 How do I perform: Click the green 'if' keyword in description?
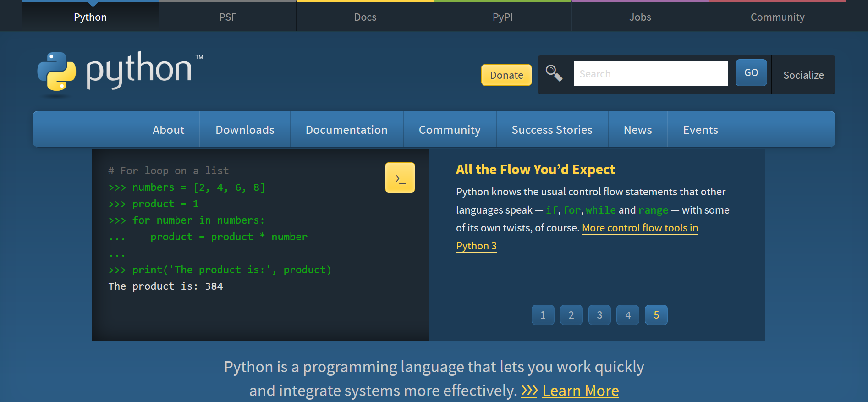coord(552,210)
